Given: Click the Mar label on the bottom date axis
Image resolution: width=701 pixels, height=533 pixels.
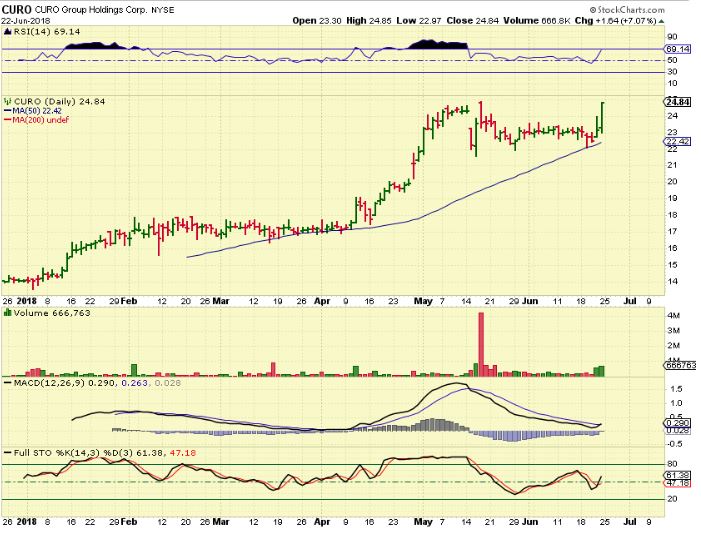Looking at the screenshot, I should coord(220,522).
